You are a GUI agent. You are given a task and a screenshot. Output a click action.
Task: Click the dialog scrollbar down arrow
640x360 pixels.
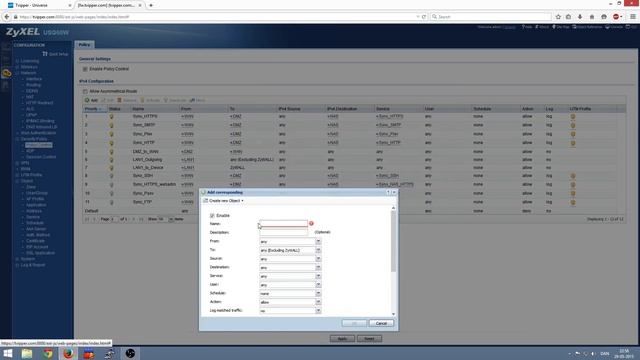click(x=393, y=314)
